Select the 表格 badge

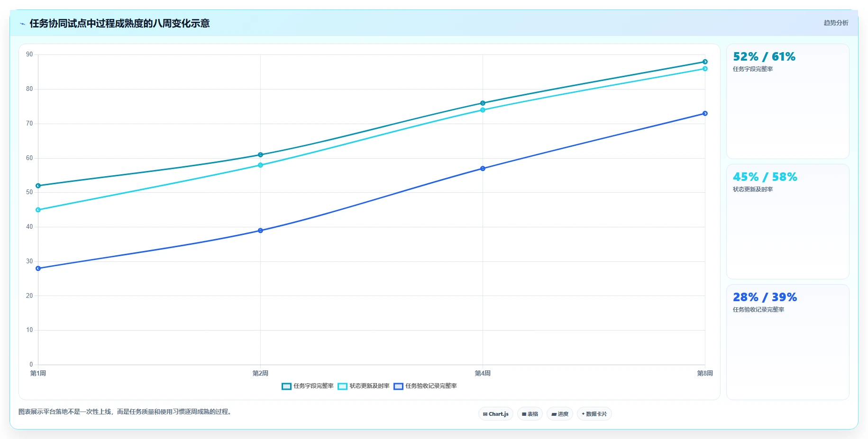click(x=530, y=414)
